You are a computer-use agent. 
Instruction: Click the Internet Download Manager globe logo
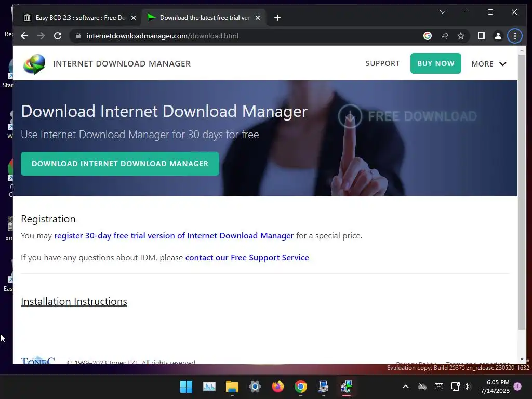[34, 64]
